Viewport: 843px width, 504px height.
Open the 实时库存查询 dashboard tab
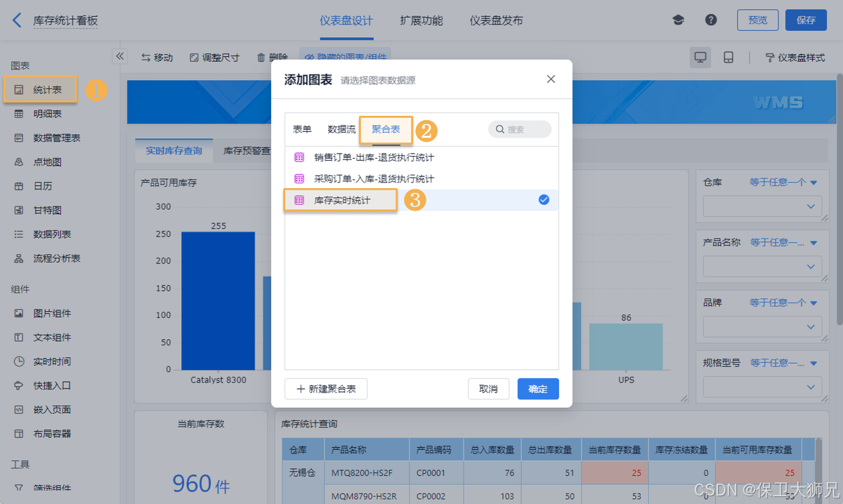pos(174,151)
